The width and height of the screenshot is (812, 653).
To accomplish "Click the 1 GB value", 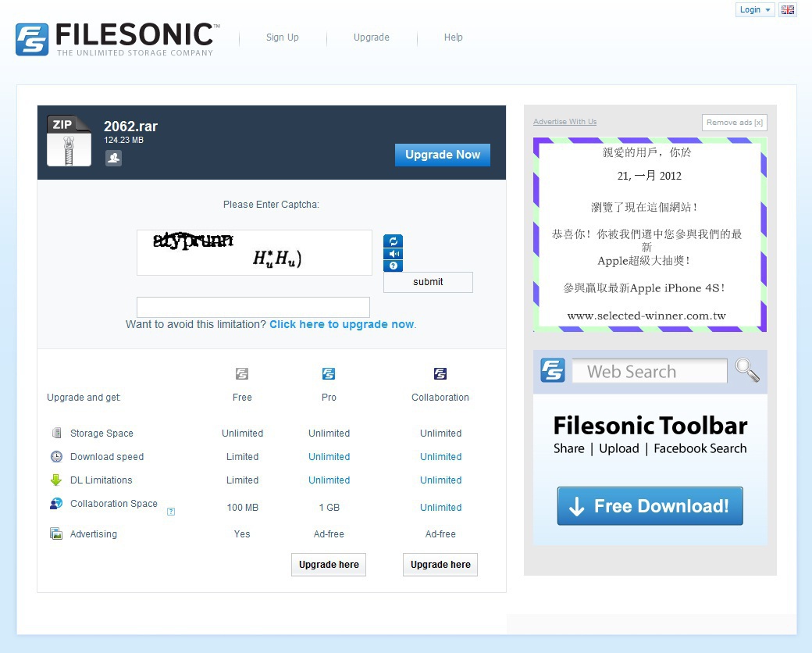I will pos(329,508).
